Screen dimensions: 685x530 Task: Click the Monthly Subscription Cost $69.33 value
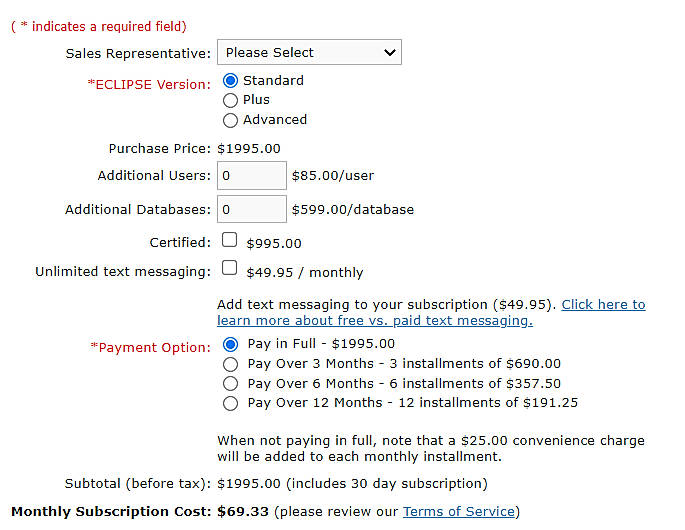click(243, 512)
